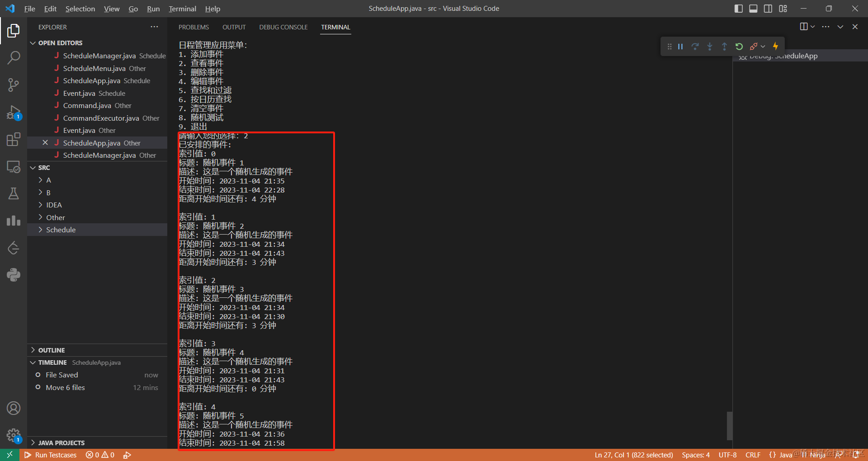Open the Terminal menu
This screenshot has width=868, height=461.
pos(182,9)
